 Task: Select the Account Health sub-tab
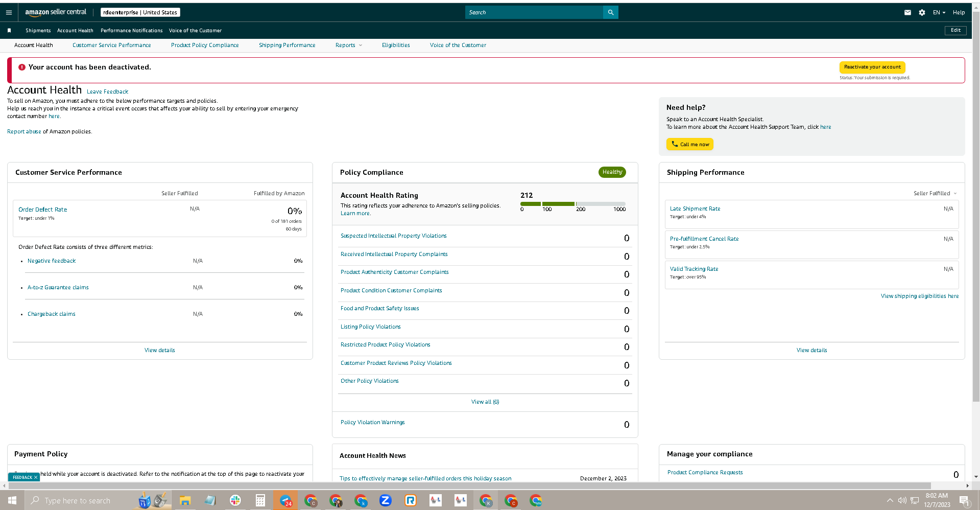pyautogui.click(x=34, y=45)
